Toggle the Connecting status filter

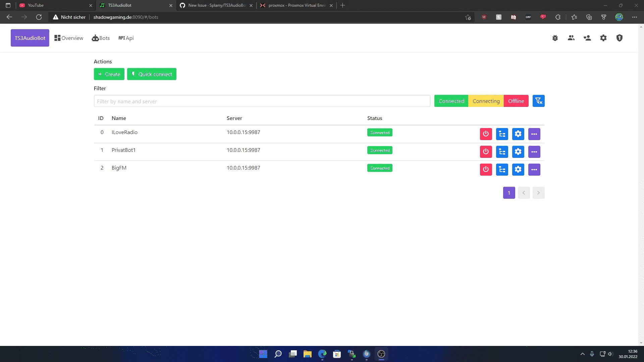[486, 101]
